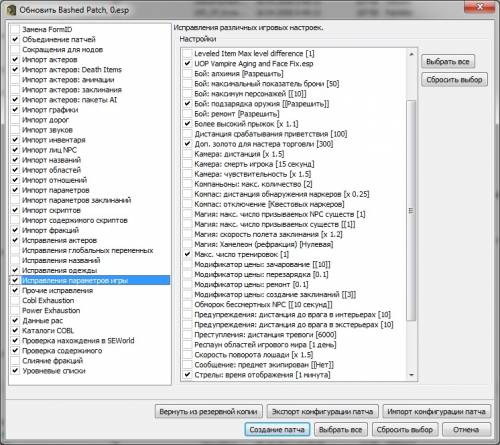Click the scrollbar down arrow in settings list
This screenshot has height=445, width=500.
coord(411,375)
